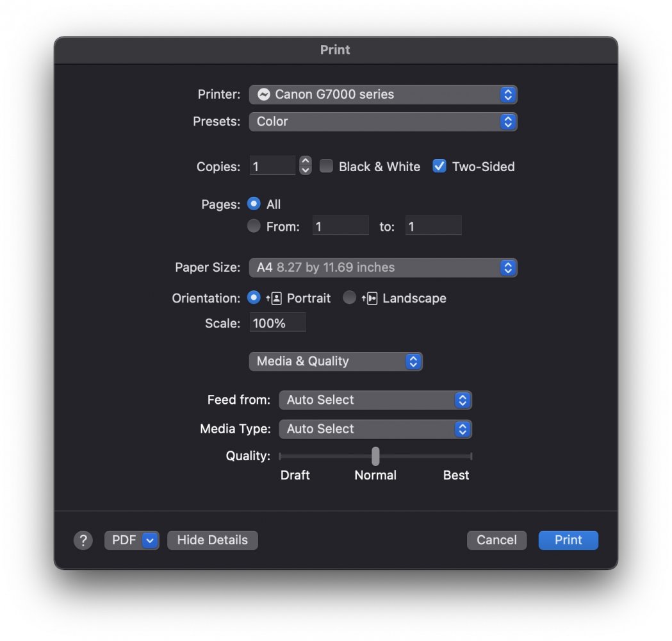672x641 pixels.
Task: Select the Pages From range radio button
Action: coord(254,226)
